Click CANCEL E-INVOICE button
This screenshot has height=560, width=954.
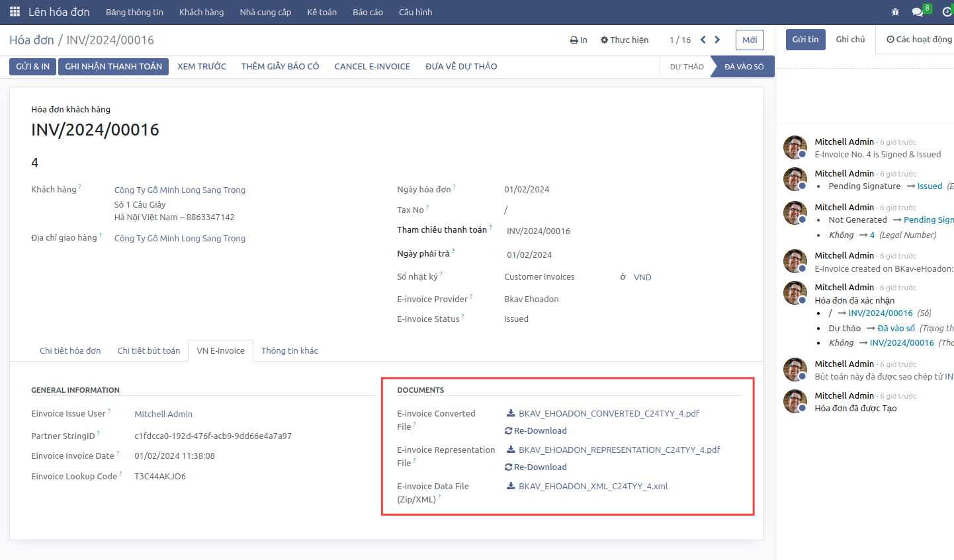click(x=372, y=66)
